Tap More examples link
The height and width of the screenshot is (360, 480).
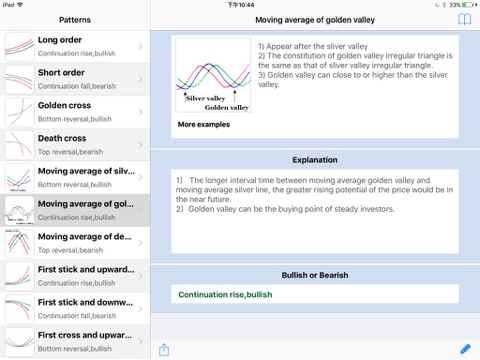coord(204,124)
